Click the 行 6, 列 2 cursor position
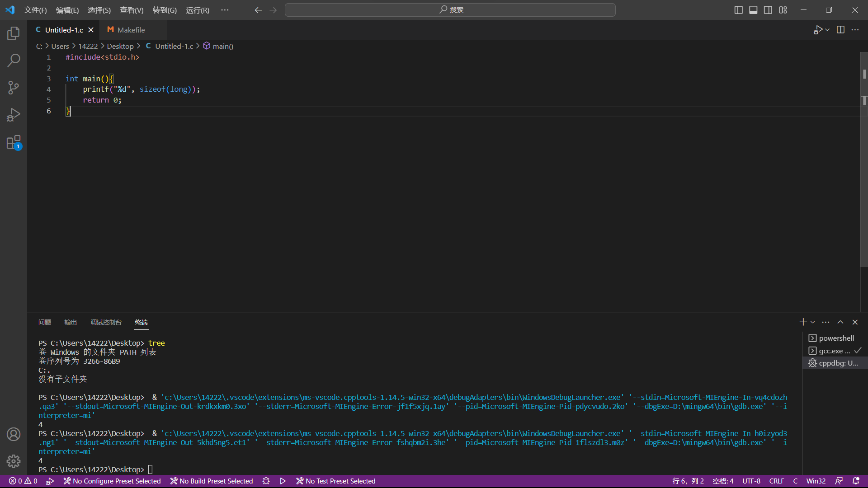 tap(688, 481)
